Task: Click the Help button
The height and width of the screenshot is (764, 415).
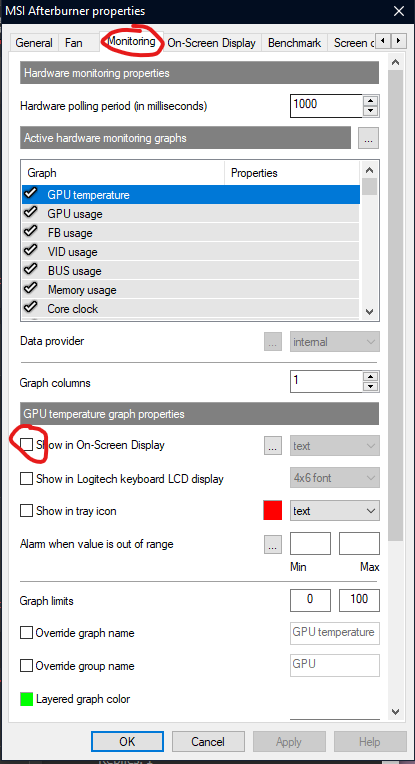Action: click(370, 742)
